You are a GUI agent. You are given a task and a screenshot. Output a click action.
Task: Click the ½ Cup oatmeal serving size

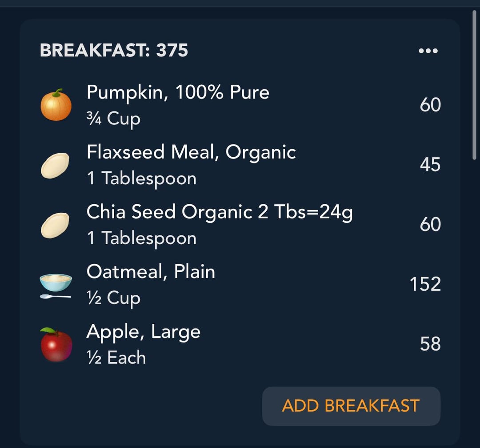pyautogui.click(x=113, y=298)
